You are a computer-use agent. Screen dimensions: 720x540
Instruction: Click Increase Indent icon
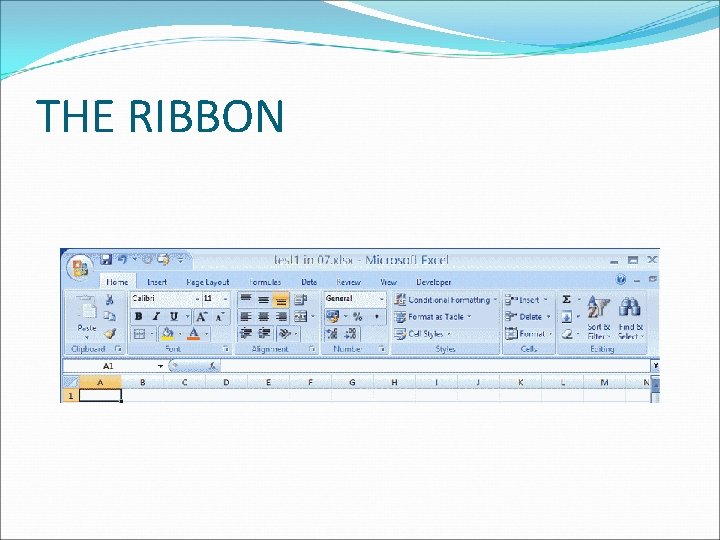[264, 333]
